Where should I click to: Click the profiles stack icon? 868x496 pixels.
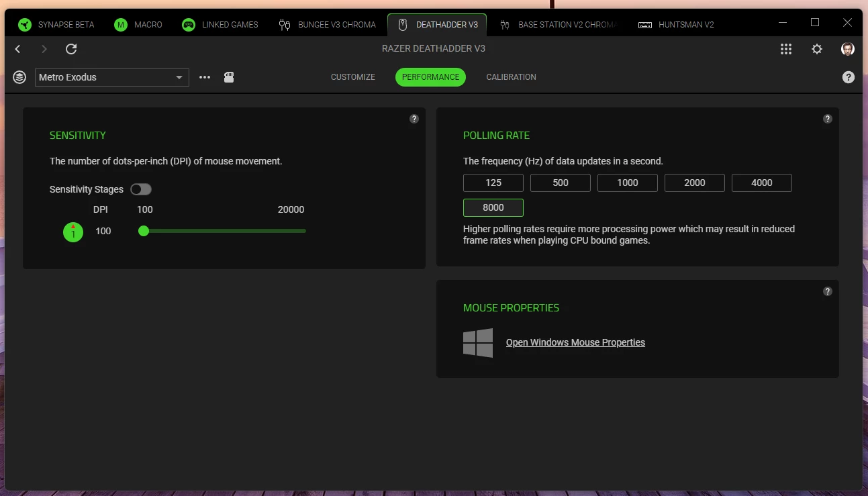[19, 77]
